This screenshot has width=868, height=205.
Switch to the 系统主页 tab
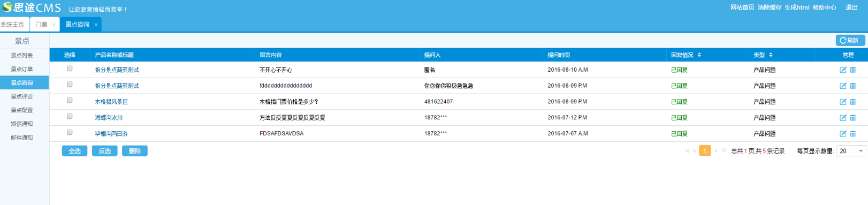tap(13, 25)
